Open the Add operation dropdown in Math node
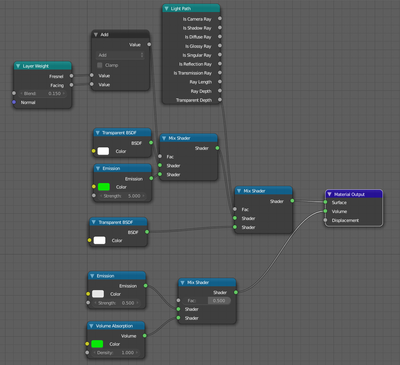 (121, 55)
